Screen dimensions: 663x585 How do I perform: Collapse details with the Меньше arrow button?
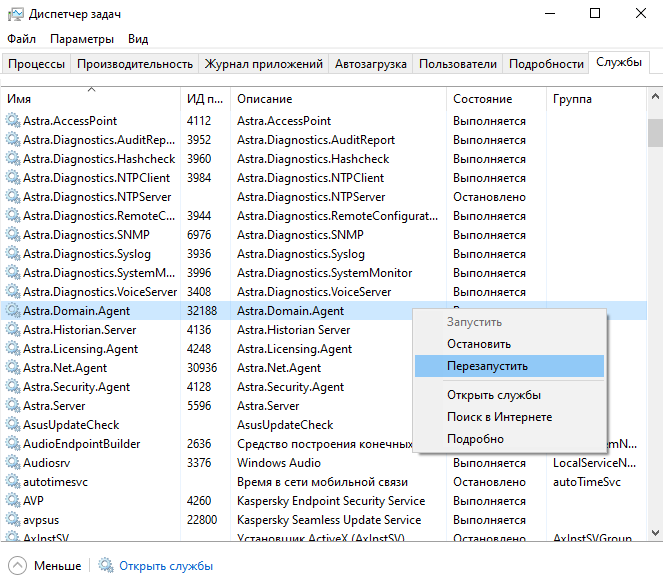point(16,566)
